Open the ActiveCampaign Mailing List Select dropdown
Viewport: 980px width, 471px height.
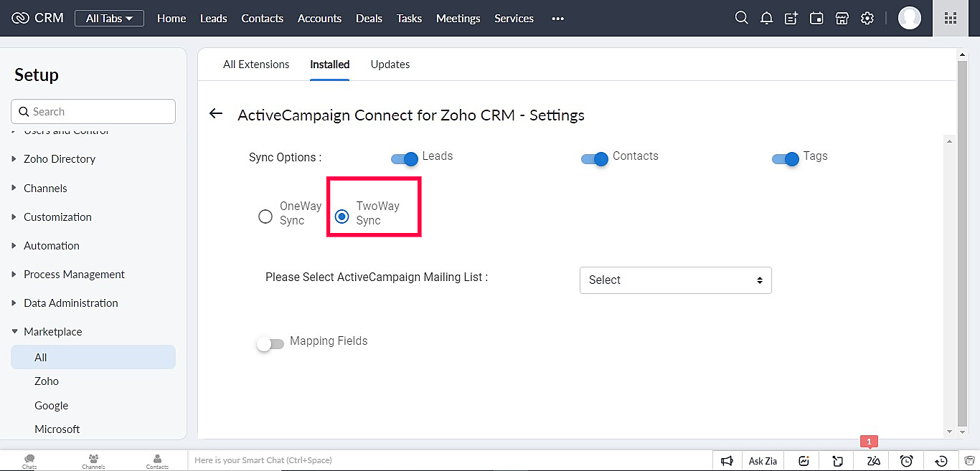(675, 280)
